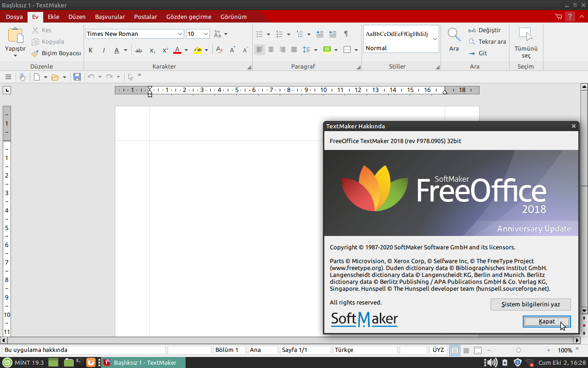Open Paragraf group dialog launcher
The width and height of the screenshot is (588, 368).
point(358,67)
